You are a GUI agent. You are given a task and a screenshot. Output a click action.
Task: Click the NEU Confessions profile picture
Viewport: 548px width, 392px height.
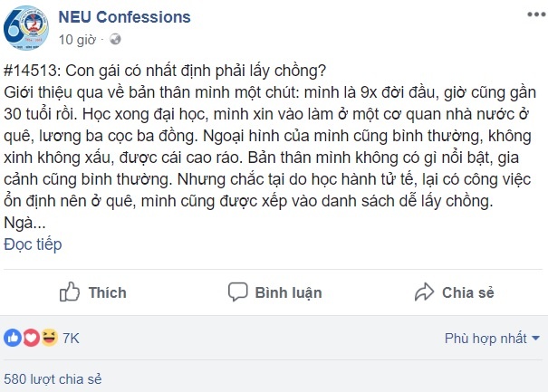point(24,28)
